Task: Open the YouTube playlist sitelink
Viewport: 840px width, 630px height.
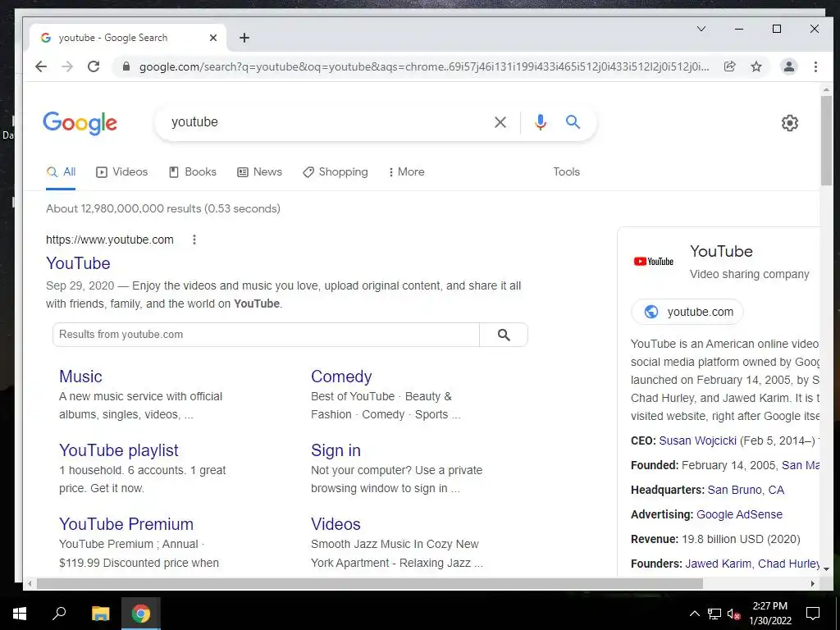Action: [118, 450]
